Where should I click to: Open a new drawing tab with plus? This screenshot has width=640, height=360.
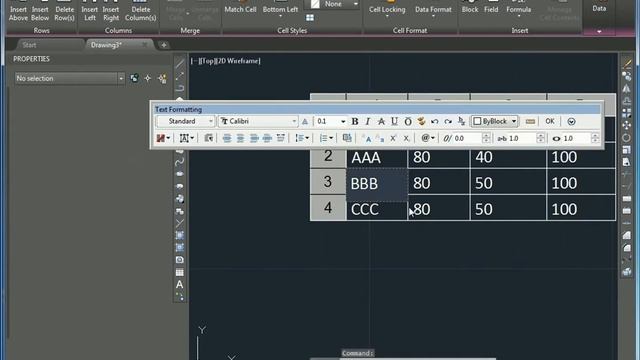(x=164, y=45)
